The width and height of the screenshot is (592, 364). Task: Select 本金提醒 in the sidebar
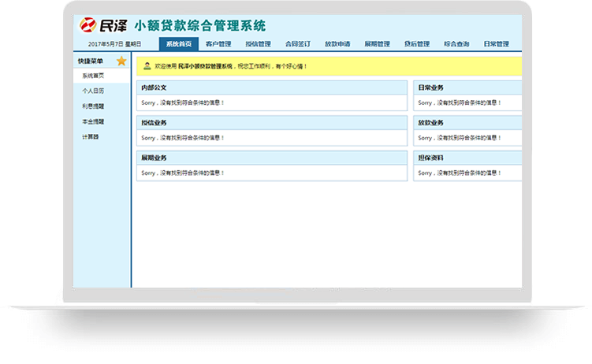93,121
